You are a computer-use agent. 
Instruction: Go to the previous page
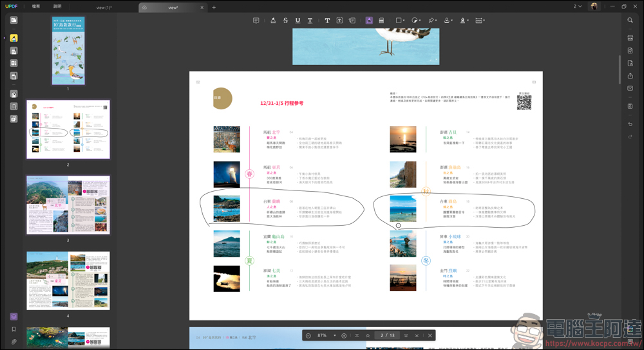pos(368,336)
